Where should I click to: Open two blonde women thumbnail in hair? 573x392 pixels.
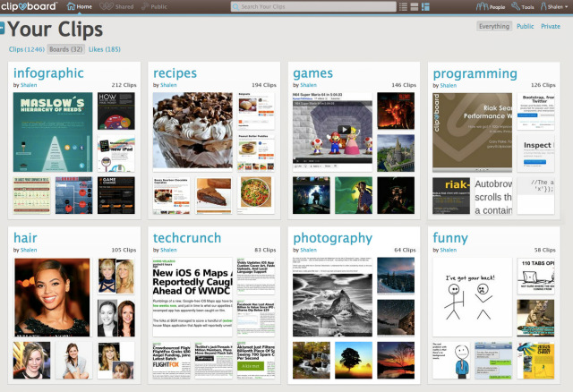[x=116, y=276]
